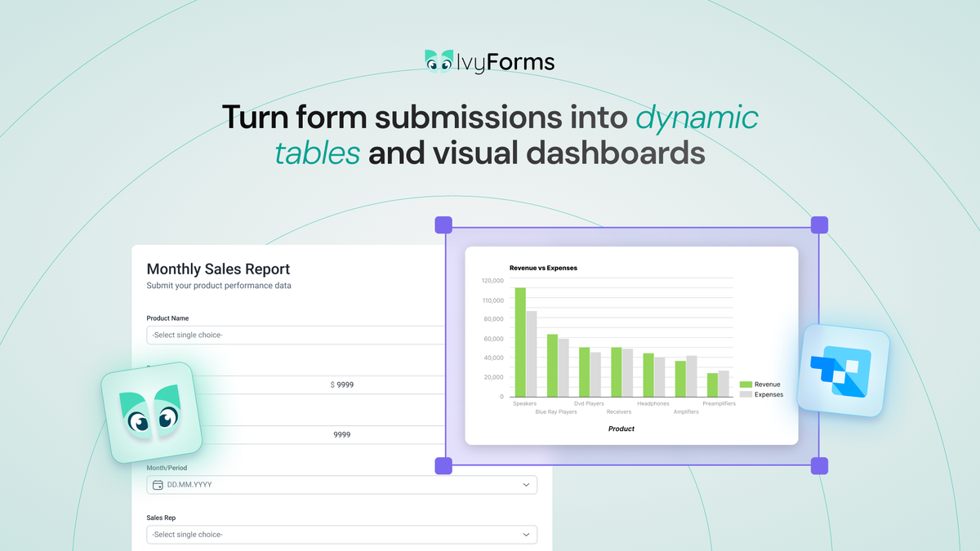Click the Sales Rep field label
Image resolution: width=980 pixels, height=551 pixels.
tap(161, 518)
